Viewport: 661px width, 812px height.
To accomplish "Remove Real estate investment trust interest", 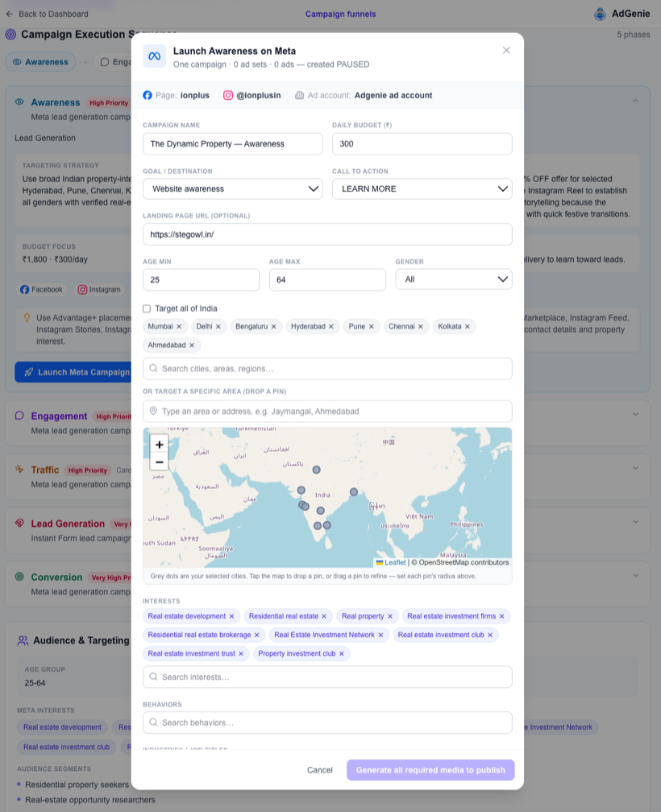I will pyautogui.click(x=241, y=653).
